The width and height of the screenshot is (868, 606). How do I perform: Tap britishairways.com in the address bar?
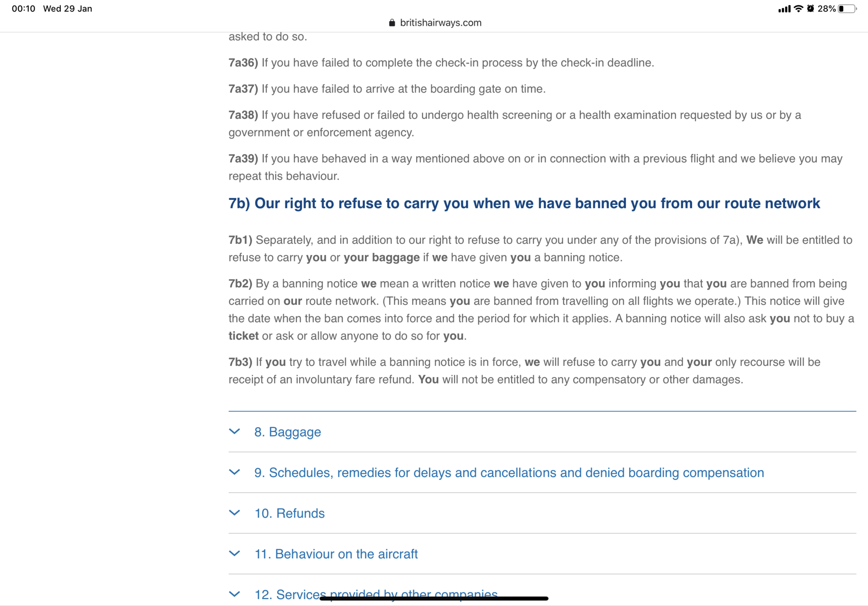[441, 23]
